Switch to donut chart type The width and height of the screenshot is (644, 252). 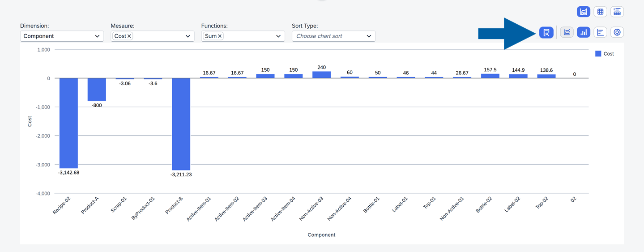(x=617, y=32)
